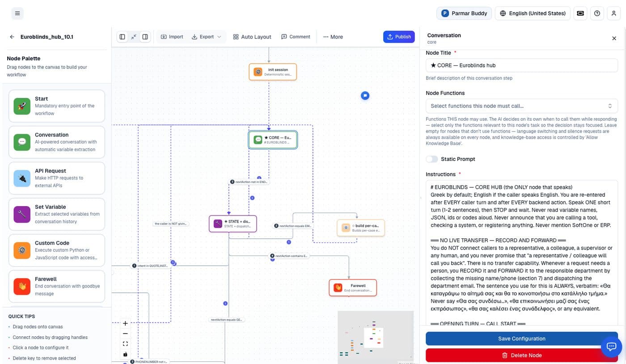Select Auto Layout in the toolbar
This screenshot has width=626, height=364.
tap(252, 37)
